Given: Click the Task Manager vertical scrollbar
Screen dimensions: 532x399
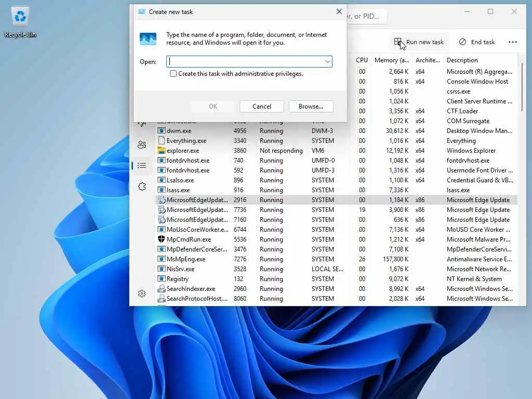Looking at the screenshot, I should (522, 87).
